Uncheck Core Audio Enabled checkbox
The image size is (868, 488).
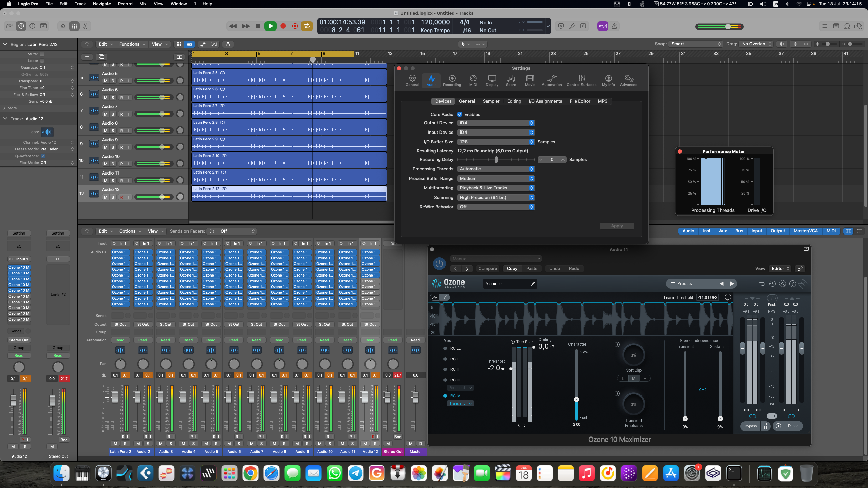tap(460, 114)
